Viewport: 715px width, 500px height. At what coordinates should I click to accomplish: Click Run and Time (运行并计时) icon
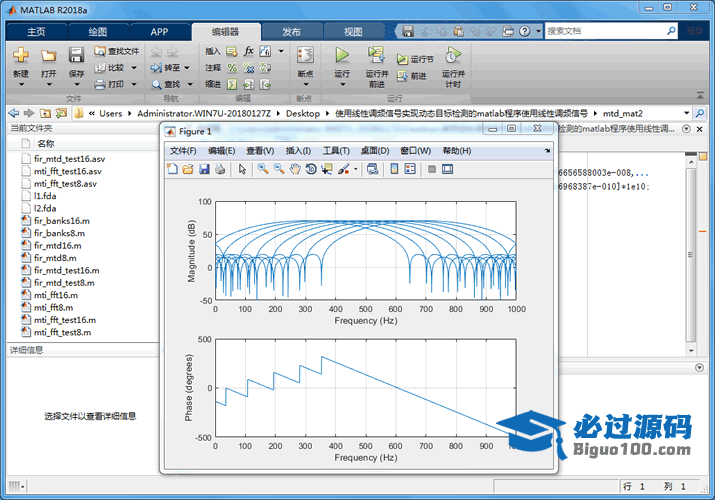453,55
